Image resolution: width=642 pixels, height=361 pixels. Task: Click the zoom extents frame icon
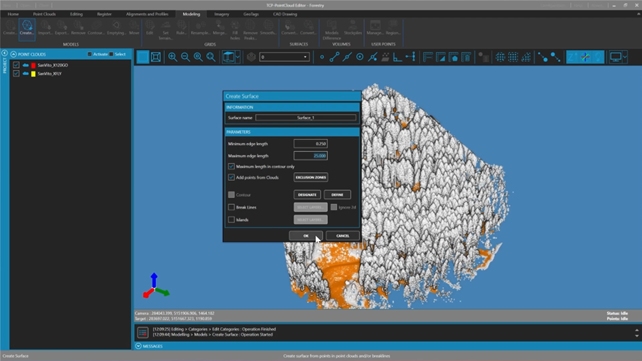click(156, 57)
